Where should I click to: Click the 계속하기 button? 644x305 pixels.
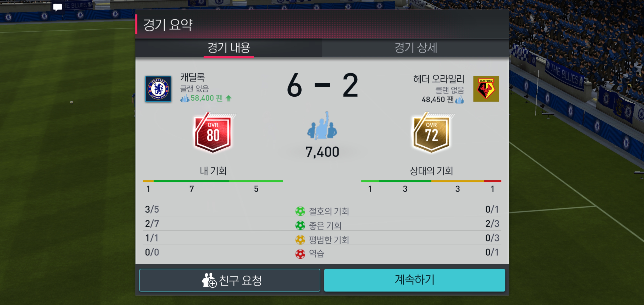tap(415, 280)
